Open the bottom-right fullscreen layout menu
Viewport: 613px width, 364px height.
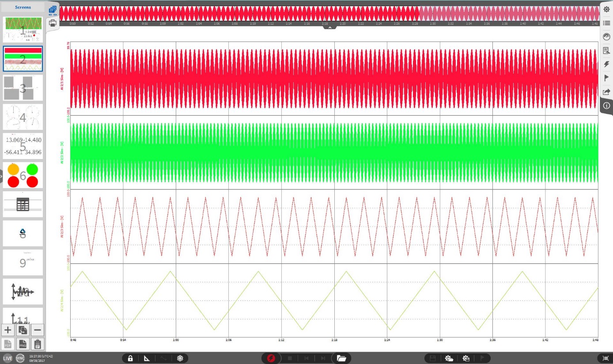(605, 358)
